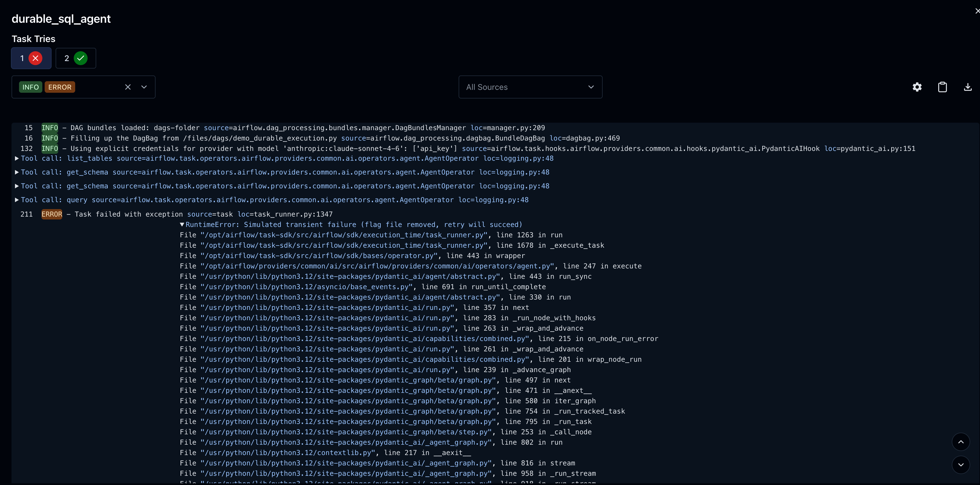Image resolution: width=980 pixels, height=485 pixels.
Task: Expand the list_tables tool call entry
Action: point(17,158)
